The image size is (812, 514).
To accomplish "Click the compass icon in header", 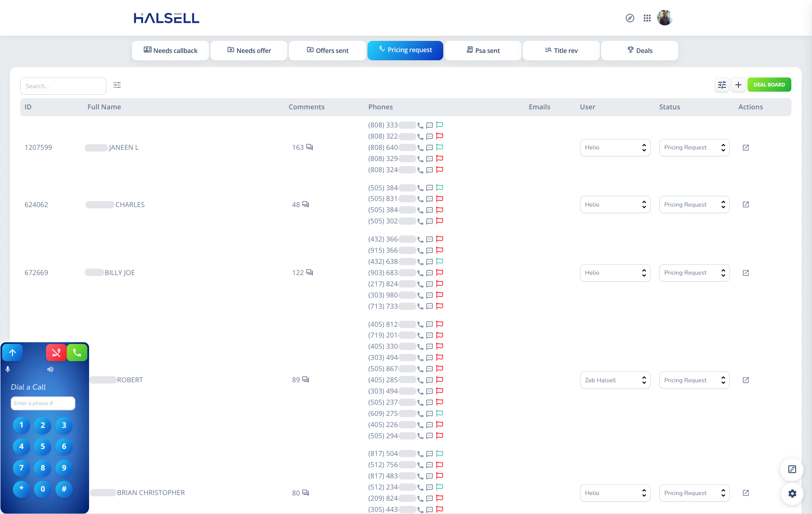I will point(630,18).
